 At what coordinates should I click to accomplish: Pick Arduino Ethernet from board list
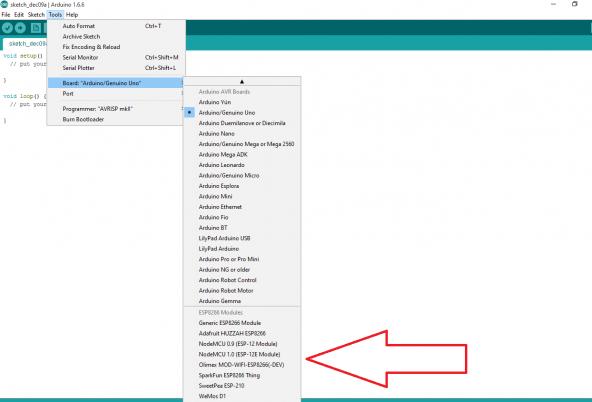[242, 207]
